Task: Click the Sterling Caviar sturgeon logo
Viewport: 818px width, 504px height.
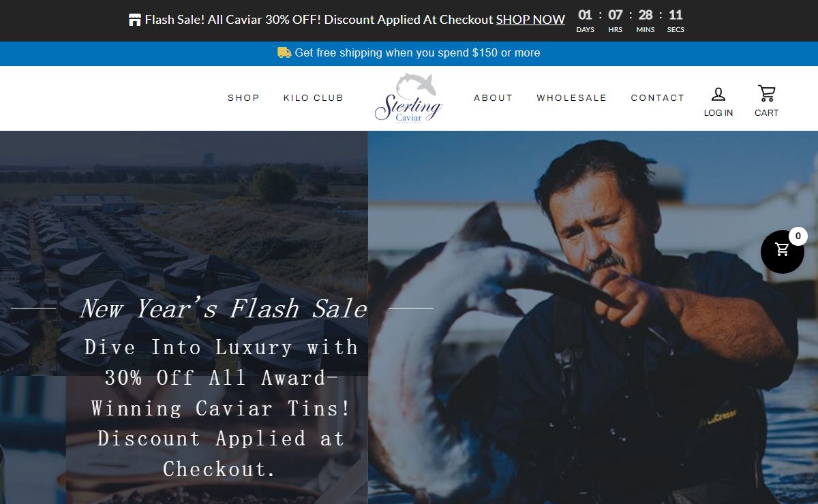Action: (409, 98)
